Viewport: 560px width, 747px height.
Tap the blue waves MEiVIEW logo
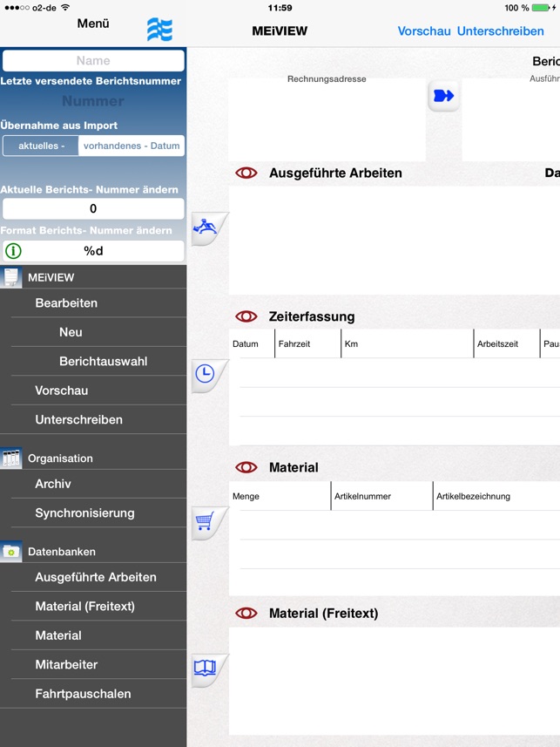[159, 30]
